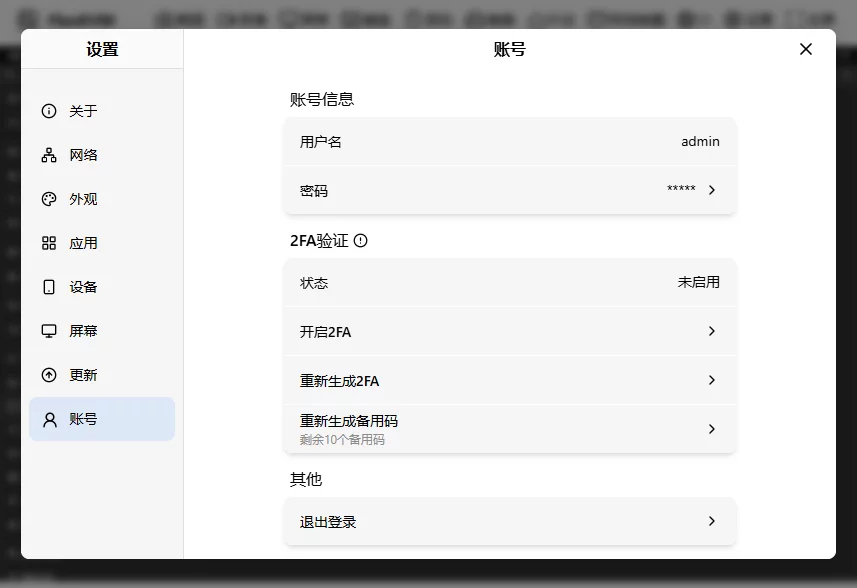857x588 pixels.
Task: Click the 设备 device icon
Action: [x=49, y=287]
